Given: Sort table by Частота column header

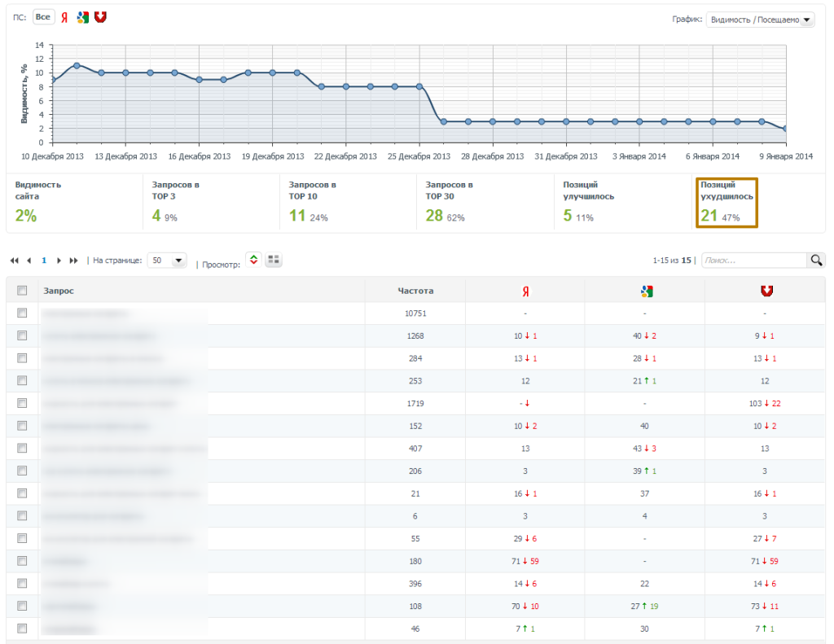Looking at the screenshot, I should (x=415, y=290).
